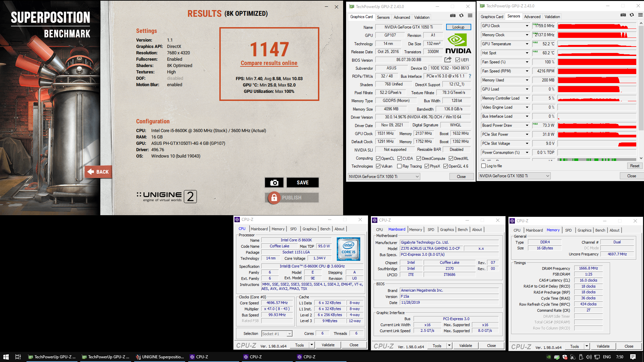The image size is (644, 362).
Task: Open Bench tab in the CPU-Z Mainboard window
Action: point(463,230)
